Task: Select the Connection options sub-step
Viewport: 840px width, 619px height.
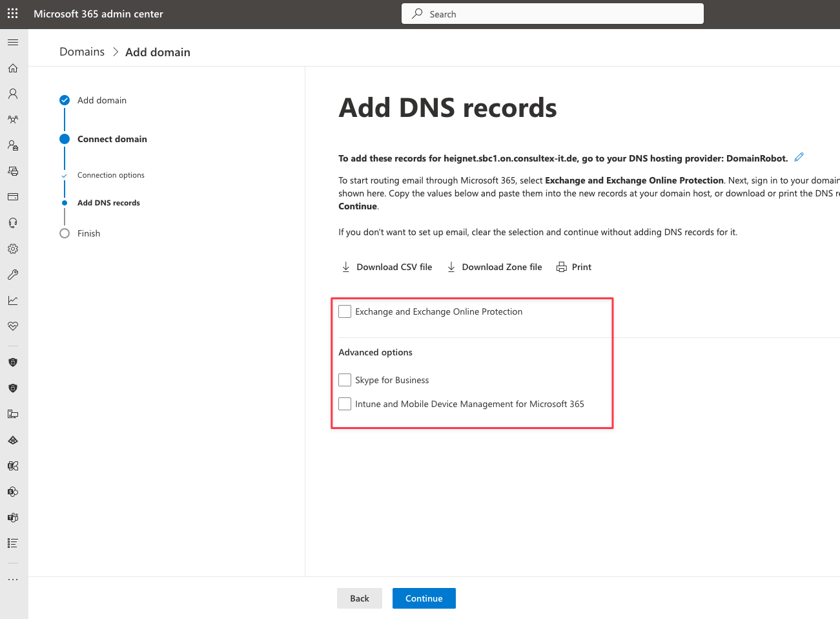Action: tap(103, 175)
